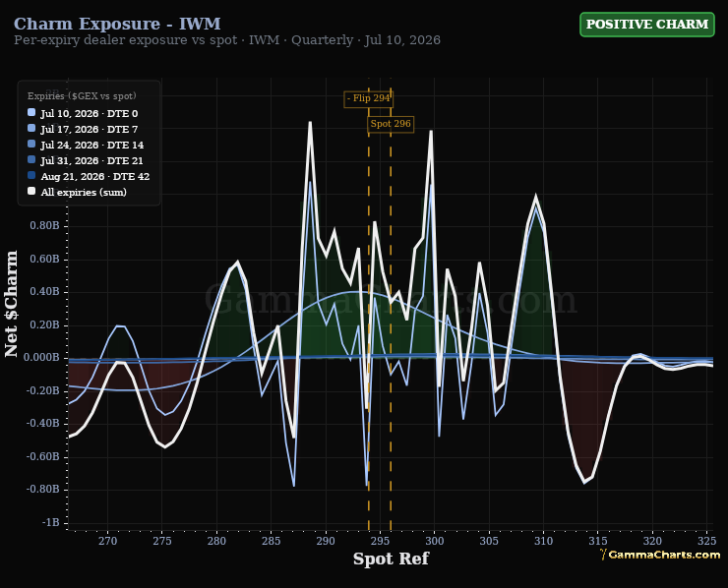Click the Aug 21, 2026 DTE 42 swatch
The image size is (728, 588).
point(31,175)
